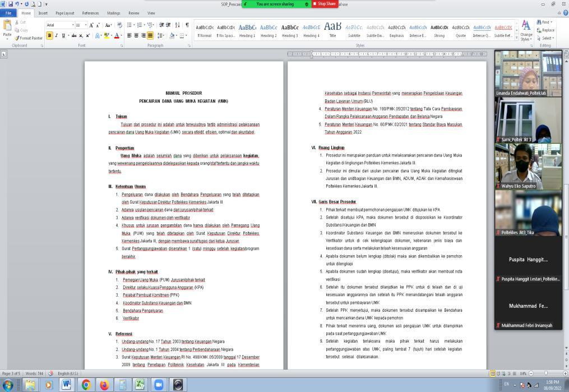The width and height of the screenshot is (569, 392).
Task: Toggle Bold formatting in Font group
Action: [50, 35]
